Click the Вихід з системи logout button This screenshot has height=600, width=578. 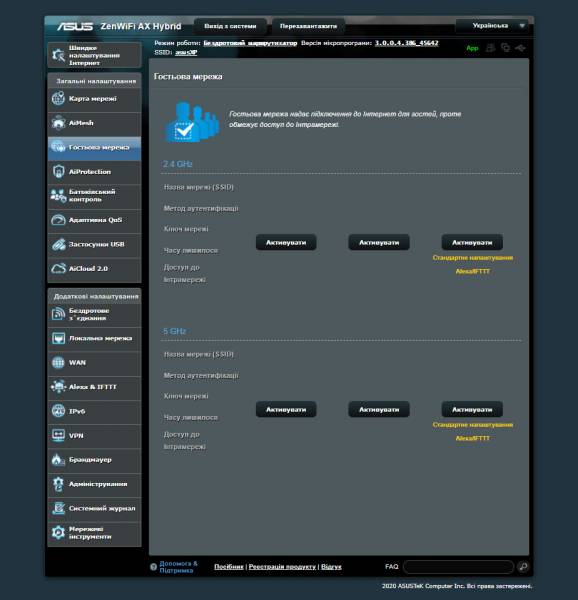pyautogui.click(x=230, y=26)
